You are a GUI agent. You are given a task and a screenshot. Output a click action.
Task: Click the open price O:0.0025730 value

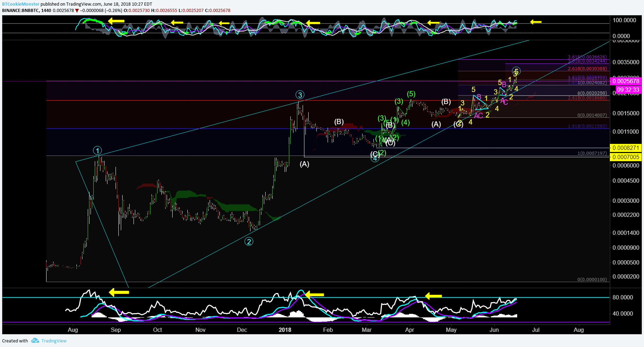pos(137,10)
